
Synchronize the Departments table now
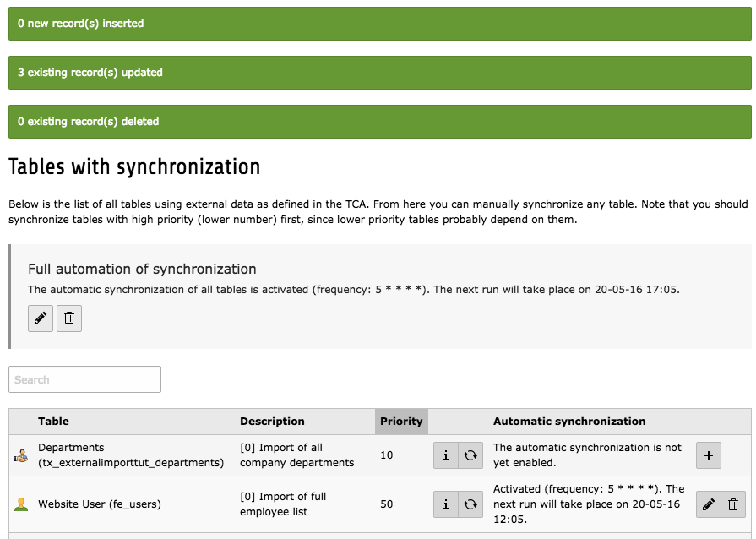pos(471,455)
